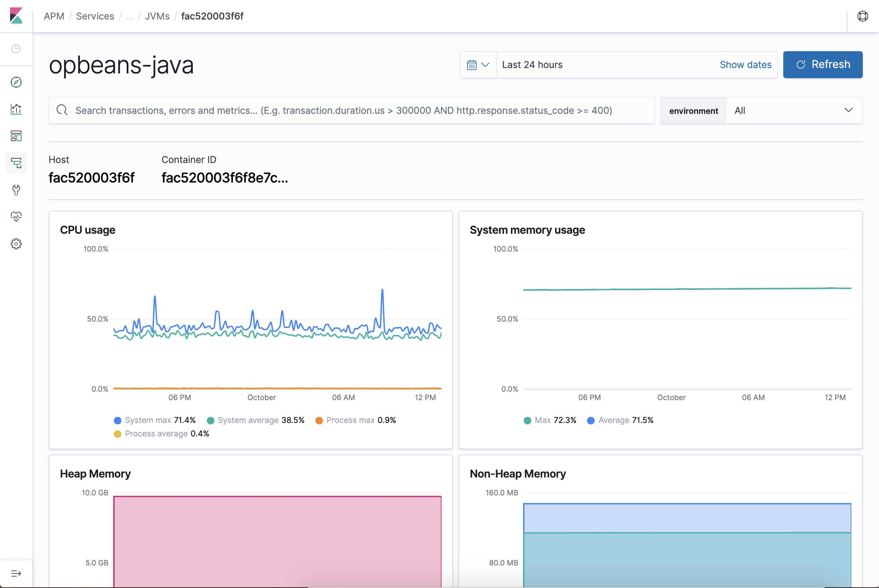
Task: Click the Heap Memory chart title
Action: pos(95,473)
